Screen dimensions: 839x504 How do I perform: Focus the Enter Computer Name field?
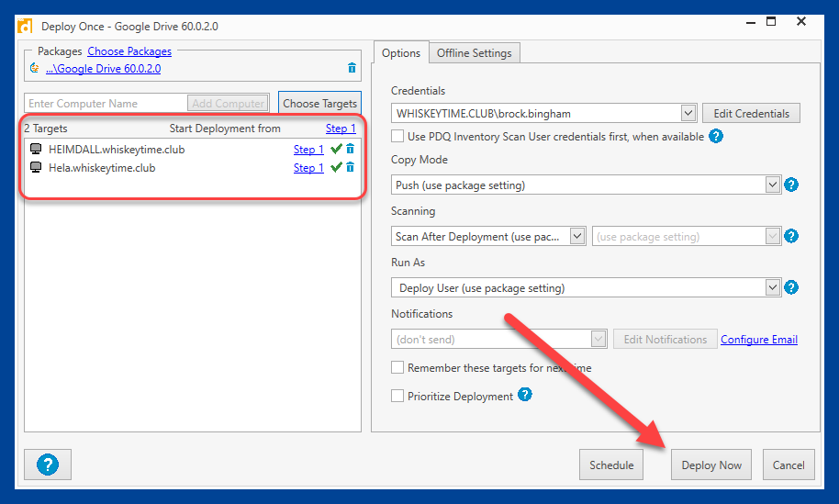[x=106, y=103]
